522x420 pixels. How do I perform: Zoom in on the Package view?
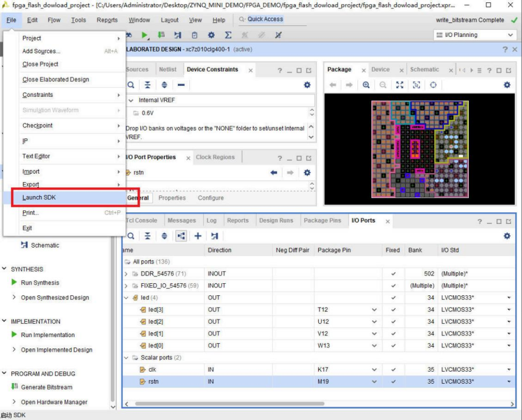366,85
